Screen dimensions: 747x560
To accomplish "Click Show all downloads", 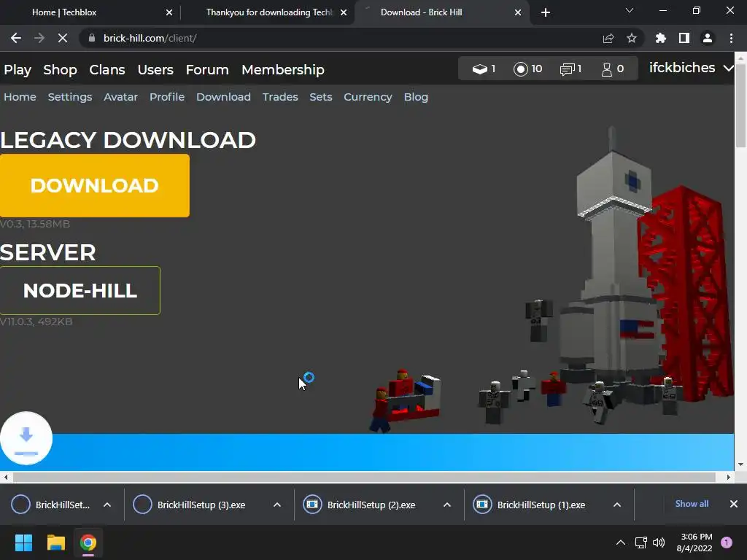I will pyautogui.click(x=692, y=504).
